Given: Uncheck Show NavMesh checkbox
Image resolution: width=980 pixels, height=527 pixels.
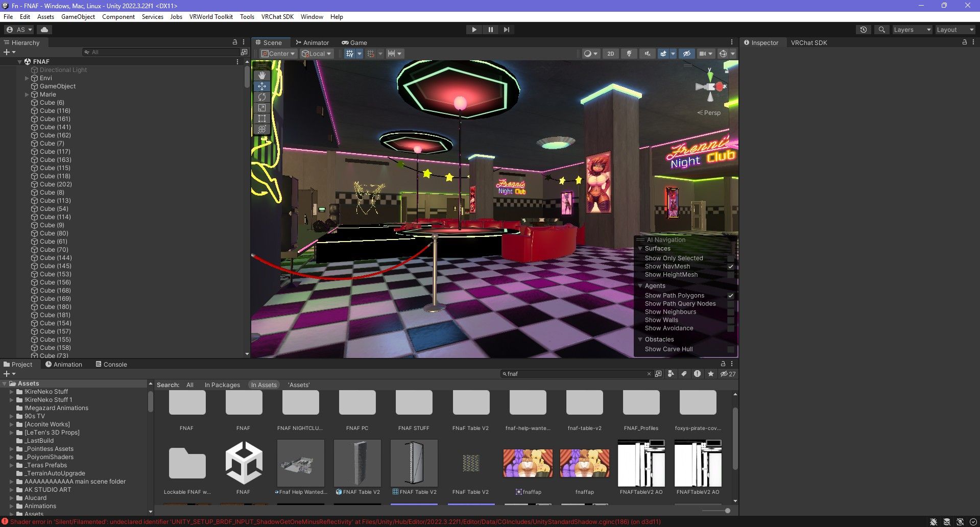Looking at the screenshot, I should point(731,267).
